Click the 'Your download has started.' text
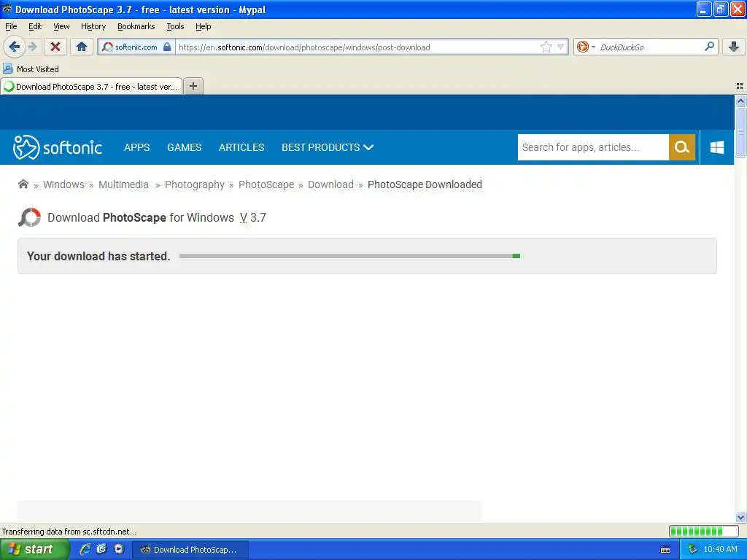The height and width of the screenshot is (560, 747). (98, 256)
